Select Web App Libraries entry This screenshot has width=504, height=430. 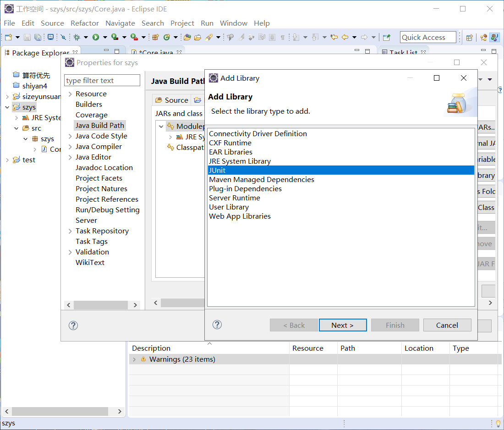point(341,216)
